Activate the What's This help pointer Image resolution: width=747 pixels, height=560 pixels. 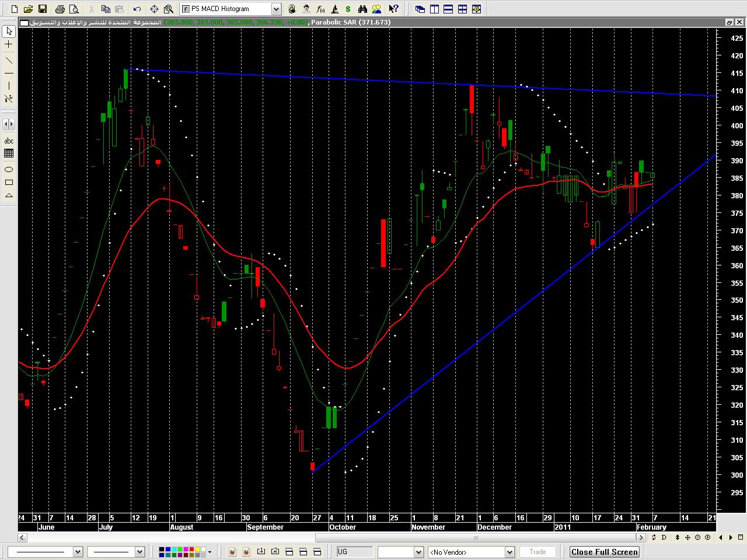click(x=394, y=9)
